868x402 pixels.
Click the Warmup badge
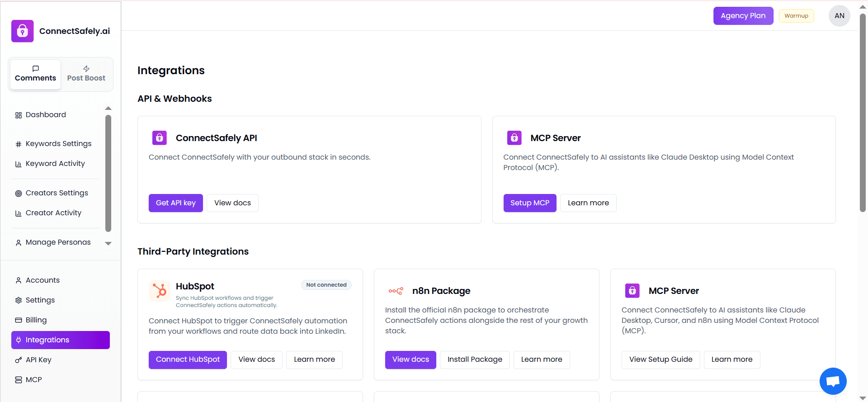pyautogui.click(x=796, y=16)
